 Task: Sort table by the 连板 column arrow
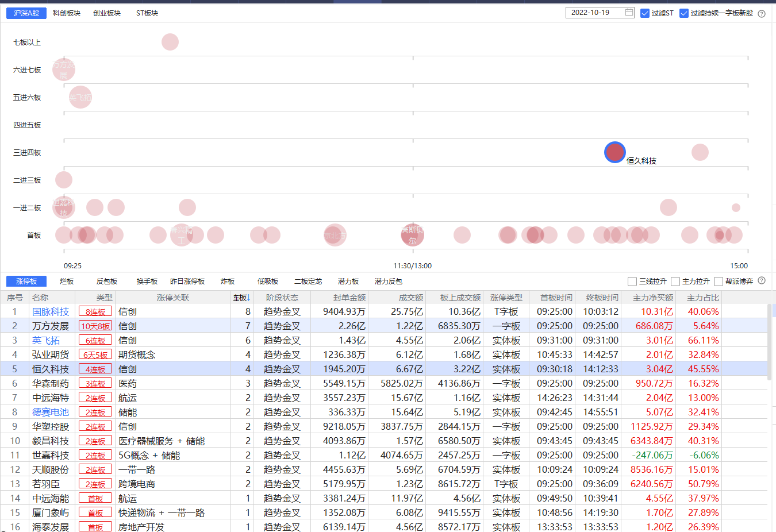[x=248, y=298]
